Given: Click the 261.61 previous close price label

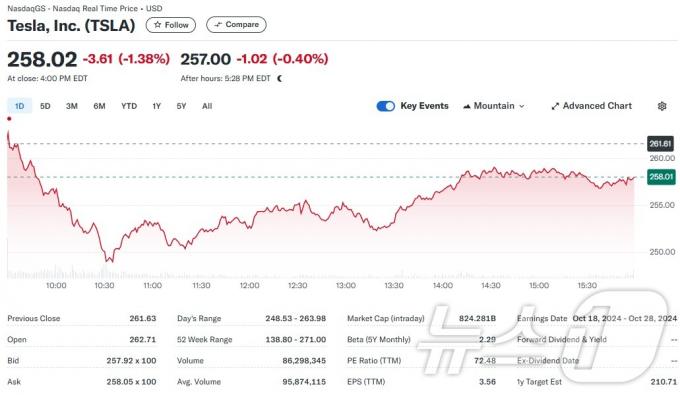Looking at the screenshot, I should pos(660,144).
